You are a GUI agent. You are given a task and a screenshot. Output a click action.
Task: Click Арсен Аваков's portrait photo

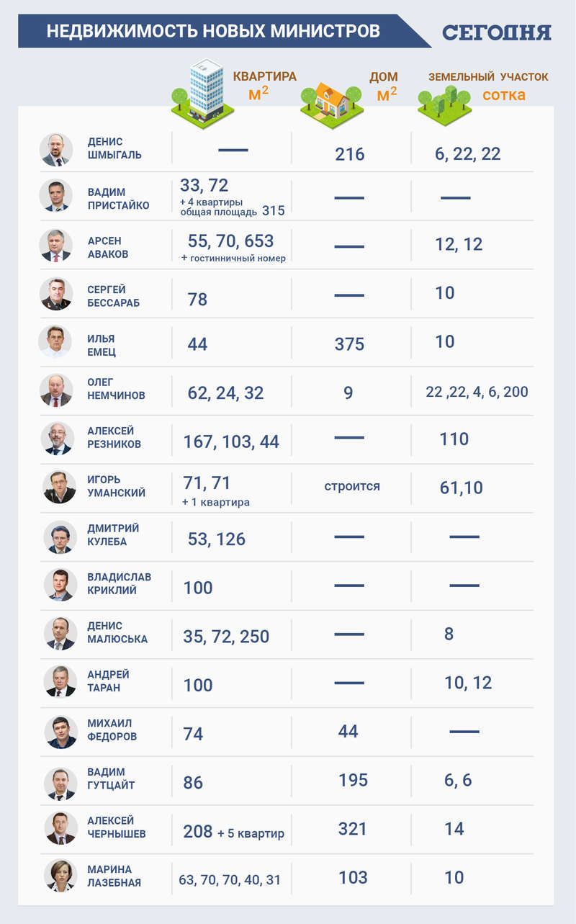click(x=56, y=245)
